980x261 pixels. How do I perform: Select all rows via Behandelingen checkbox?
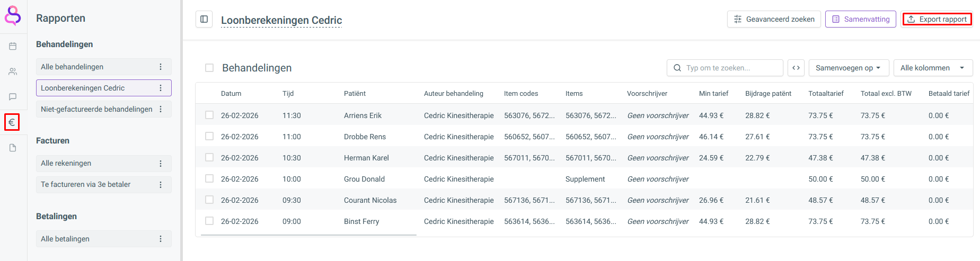[x=209, y=68]
